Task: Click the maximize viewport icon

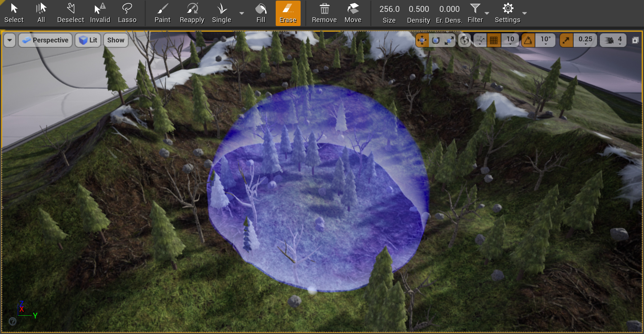Action: tap(635, 40)
